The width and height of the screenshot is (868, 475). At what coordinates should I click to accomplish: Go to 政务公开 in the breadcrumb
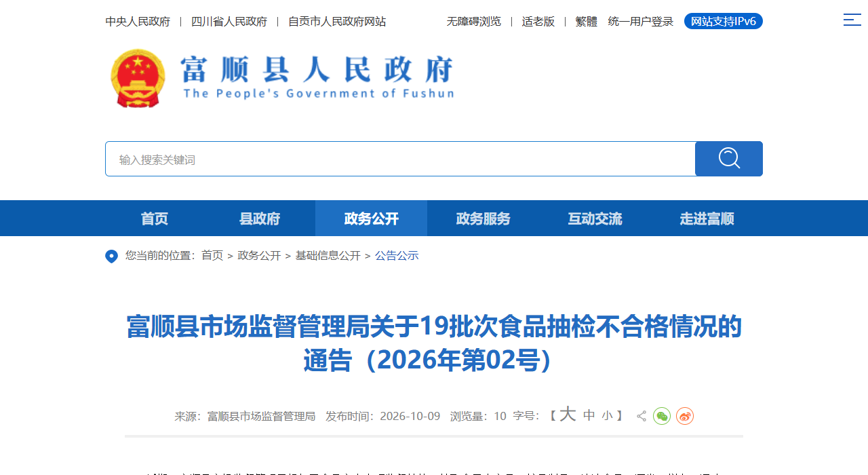(x=259, y=256)
